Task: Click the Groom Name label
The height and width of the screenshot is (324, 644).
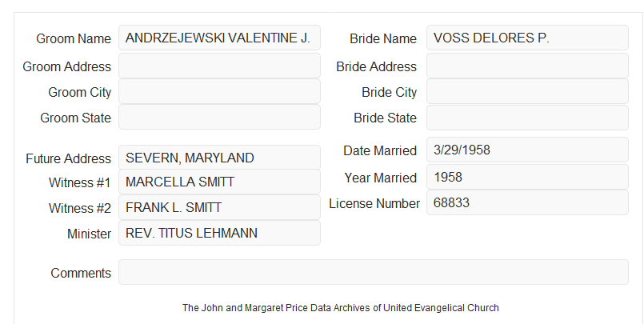Action: 74,38
